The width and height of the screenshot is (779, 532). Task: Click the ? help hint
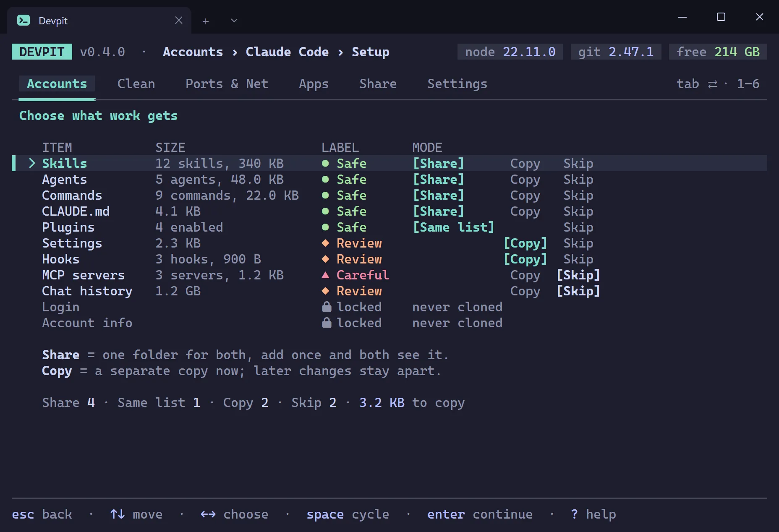pyautogui.click(x=593, y=514)
